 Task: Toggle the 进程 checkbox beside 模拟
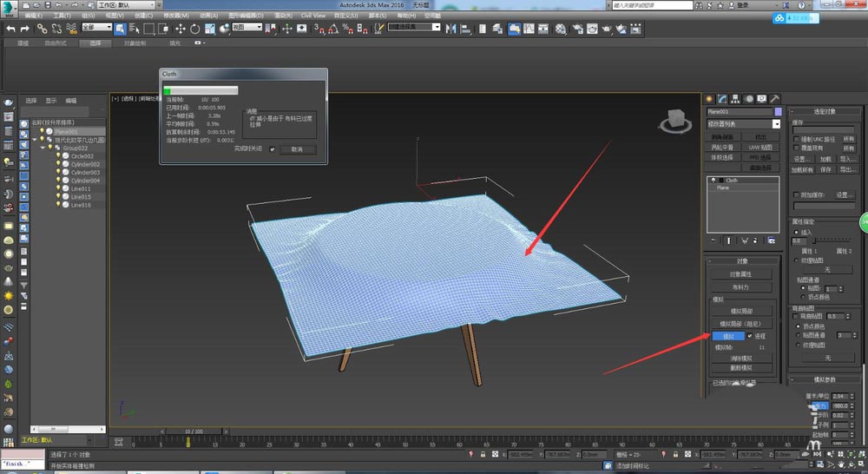tap(750, 335)
